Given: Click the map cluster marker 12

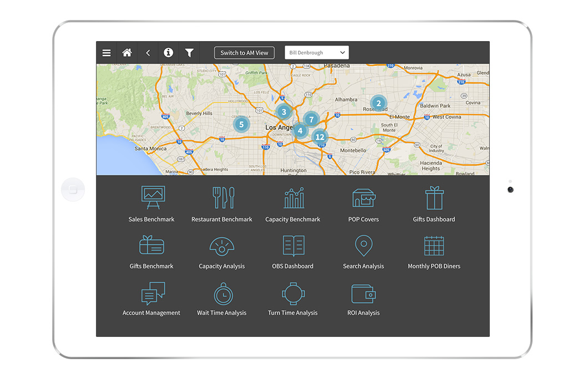Looking at the screenshot, I should pos(320,137).
